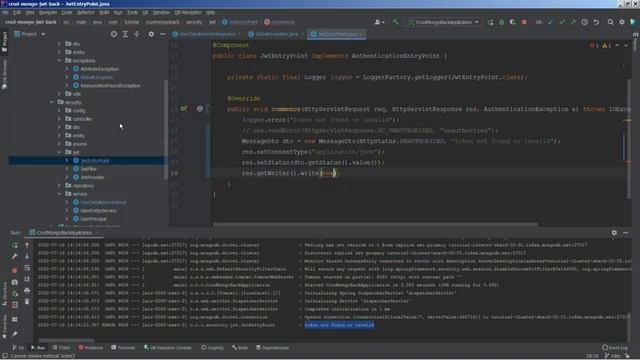Hide the Project tool window
This screenshot has width=640, height=360.
(163, 34)
